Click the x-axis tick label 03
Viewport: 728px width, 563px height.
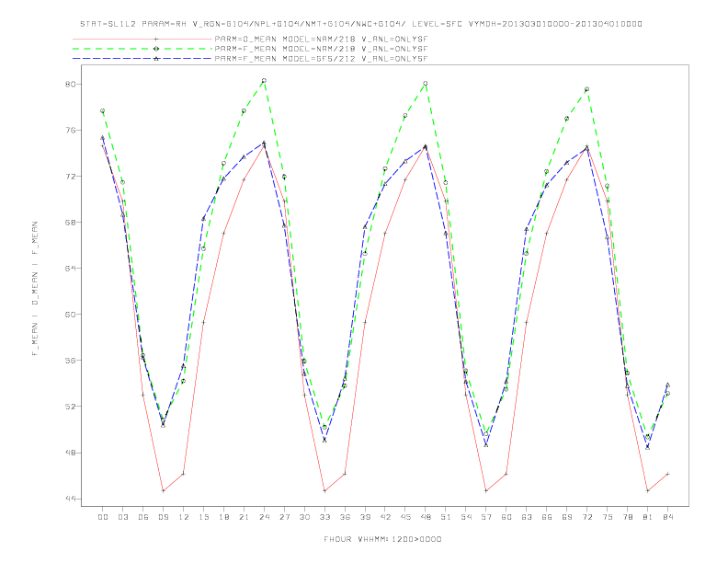coord(122,517)
